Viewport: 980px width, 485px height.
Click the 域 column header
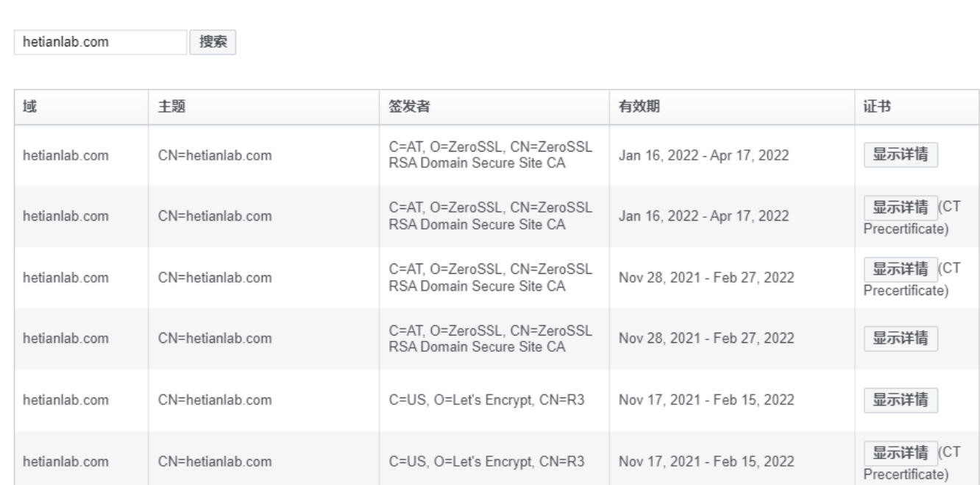click(x=30, y=107)
